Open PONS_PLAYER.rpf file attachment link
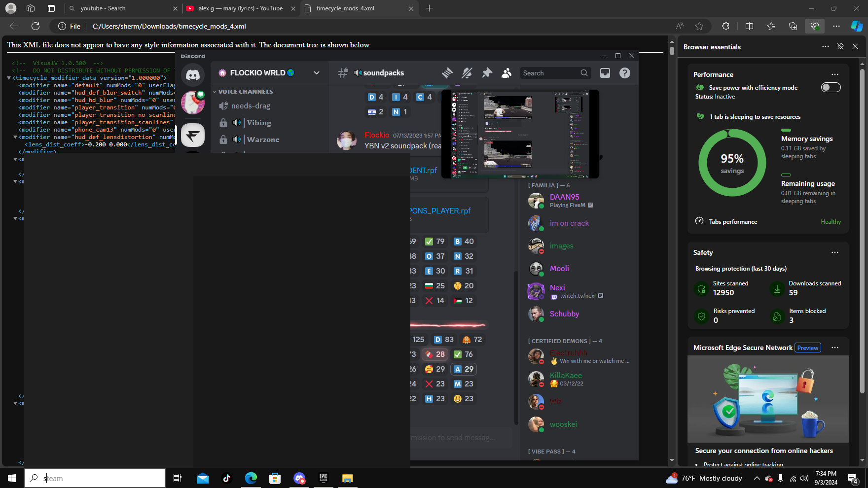 point(440,211)
